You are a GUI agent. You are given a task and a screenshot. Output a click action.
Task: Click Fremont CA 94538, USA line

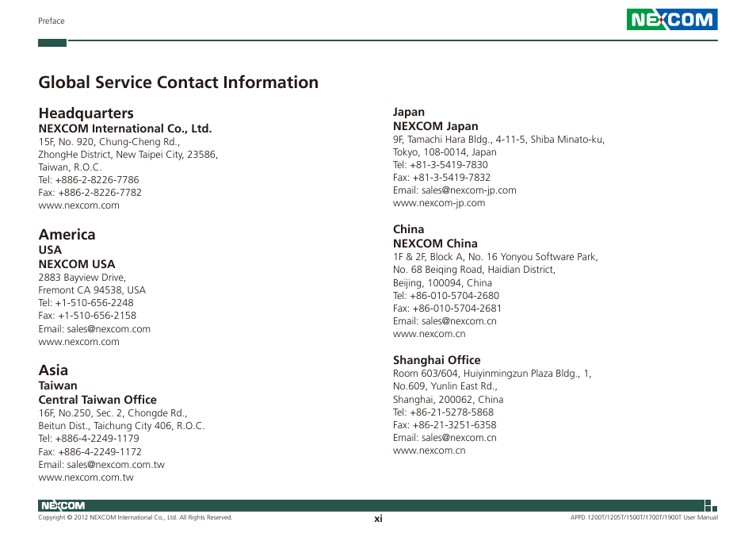[x=92, y=290]
